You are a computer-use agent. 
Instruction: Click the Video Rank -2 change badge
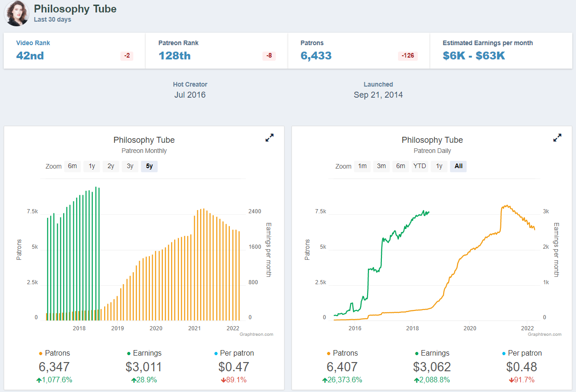pos(127,56)
